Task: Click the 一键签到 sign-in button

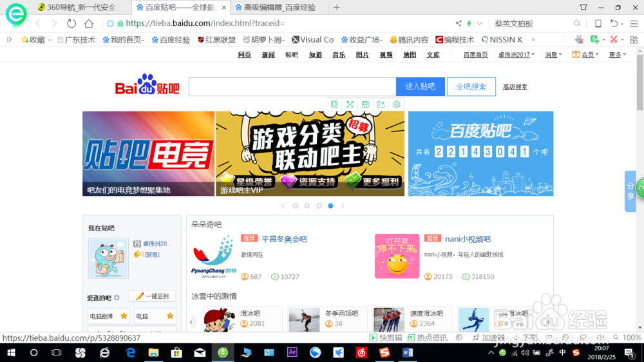Action: pyautogui.click(x=153, y=296)
